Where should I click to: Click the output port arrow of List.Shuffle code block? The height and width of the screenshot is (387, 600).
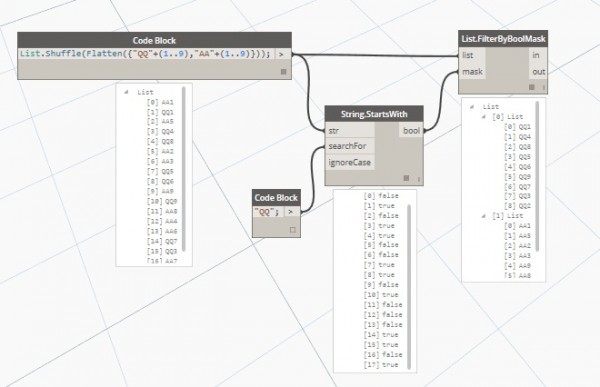[281, 54]
